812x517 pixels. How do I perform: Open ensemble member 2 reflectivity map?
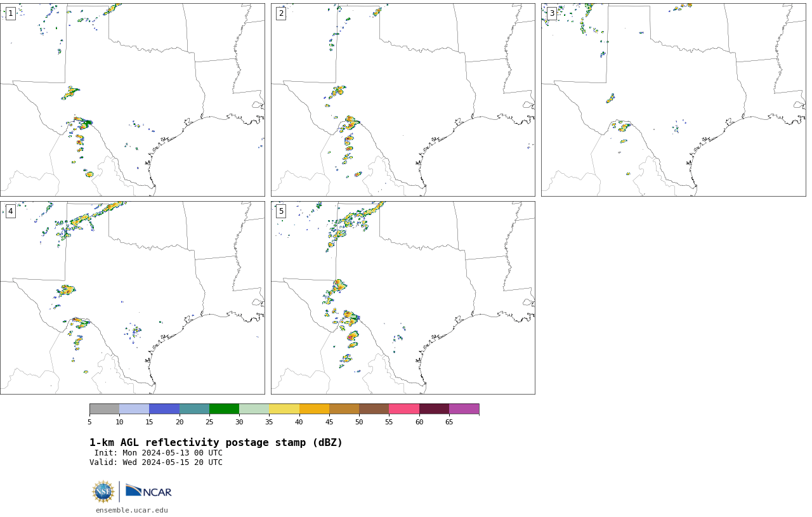point(403,100)
